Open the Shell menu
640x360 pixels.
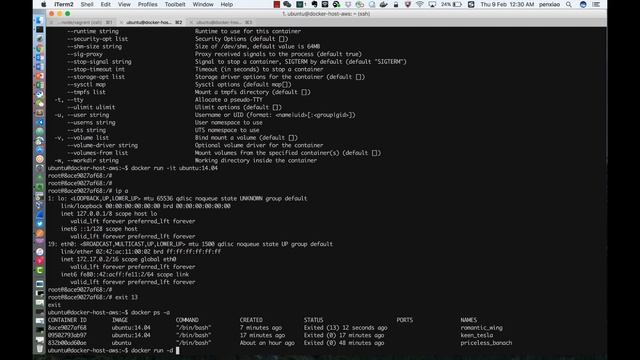tap(87, 4)
